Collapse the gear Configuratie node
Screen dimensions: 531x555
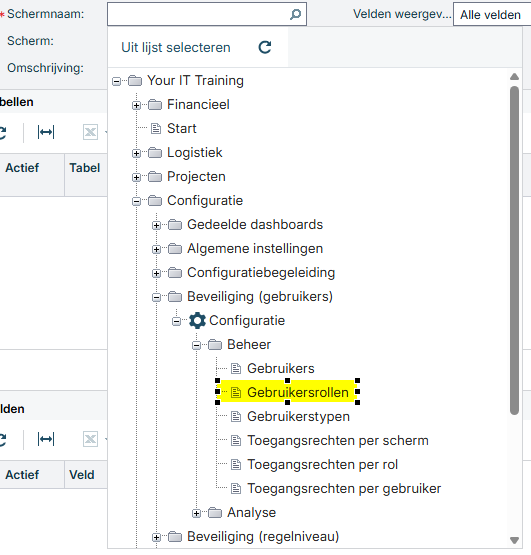pos(176,321)
